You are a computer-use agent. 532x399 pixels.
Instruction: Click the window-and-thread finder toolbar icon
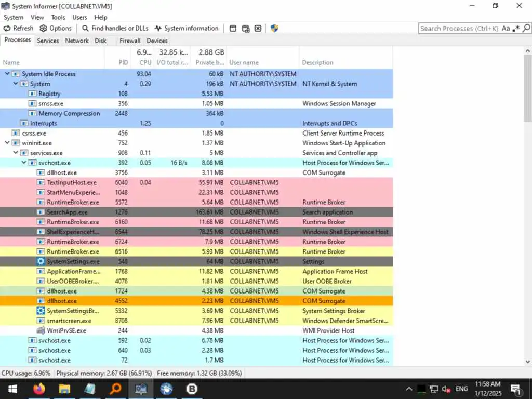click(246, 29)
